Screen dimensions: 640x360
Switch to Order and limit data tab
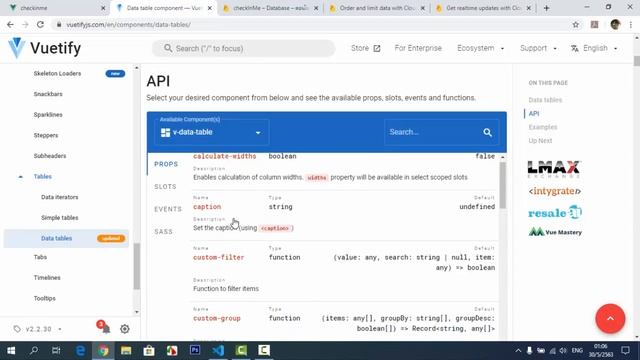click(x=377, y=8)
